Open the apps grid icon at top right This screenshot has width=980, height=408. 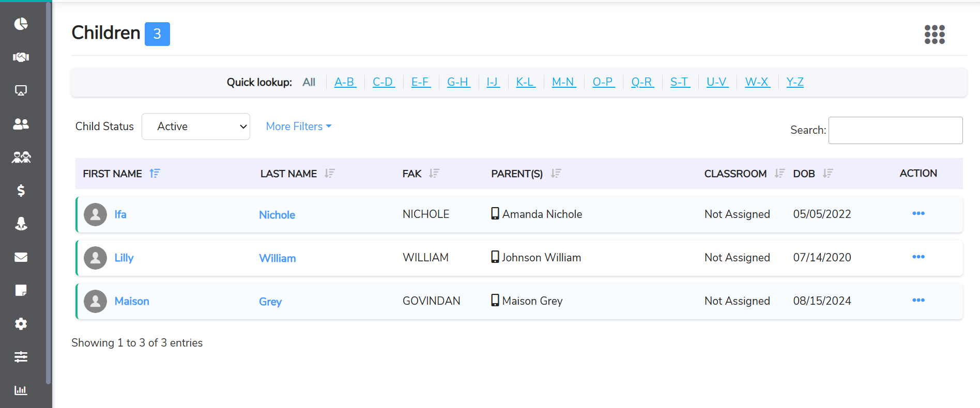coord(934,35)
